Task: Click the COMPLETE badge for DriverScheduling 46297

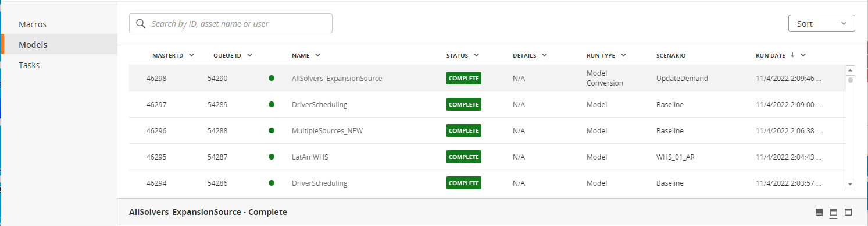Action: pyautogui.click(x=464, y=105)
